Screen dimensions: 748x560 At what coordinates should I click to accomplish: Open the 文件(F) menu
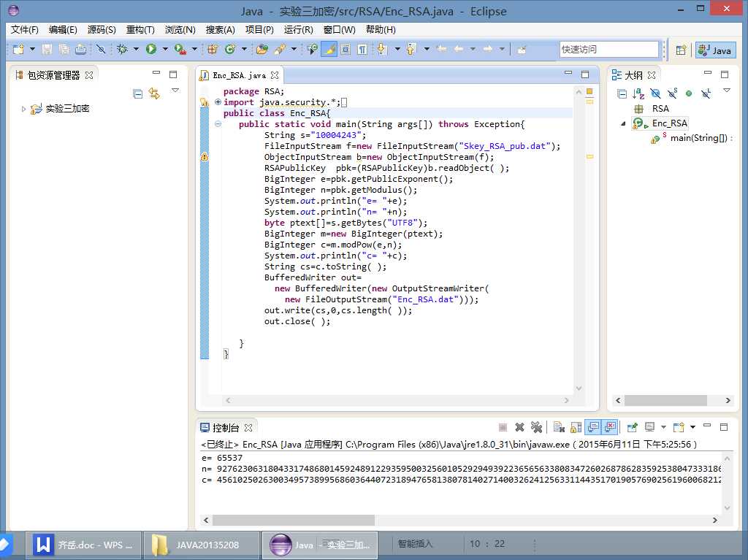pyautogui.click(x=24, y=30)
